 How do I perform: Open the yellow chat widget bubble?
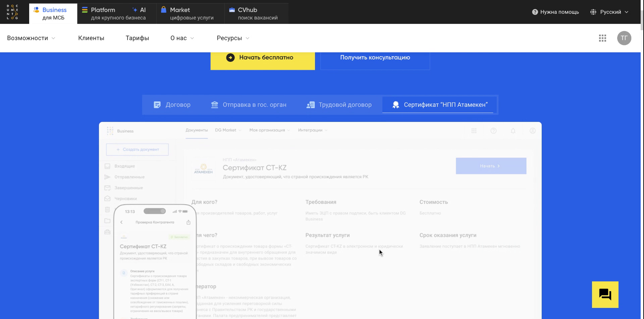pos(605,294)
